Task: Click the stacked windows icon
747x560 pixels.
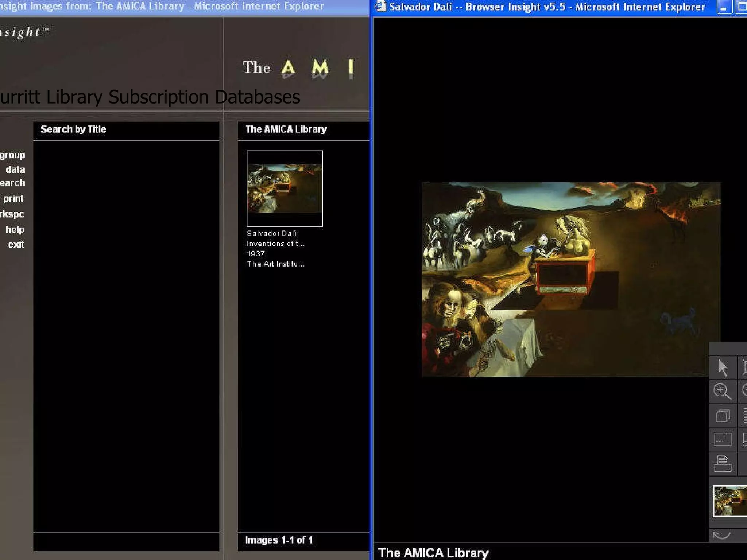Action: point(722,416)
